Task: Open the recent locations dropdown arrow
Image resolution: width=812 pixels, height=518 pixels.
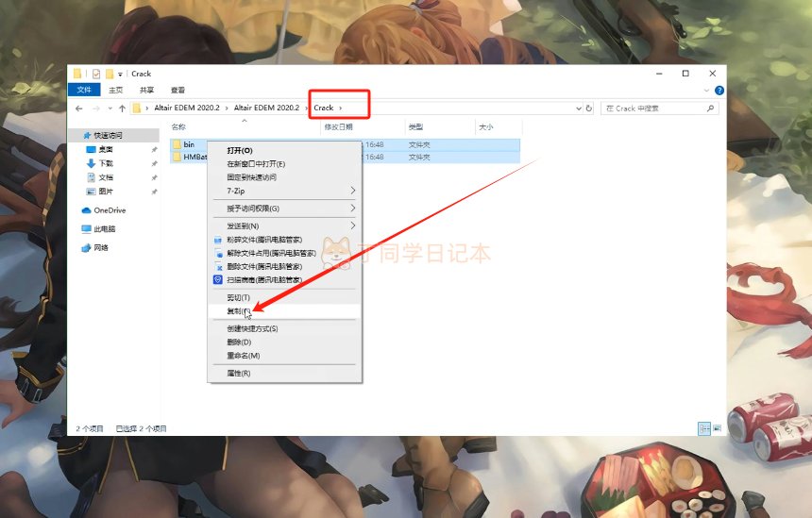Action: coord(110,109)
